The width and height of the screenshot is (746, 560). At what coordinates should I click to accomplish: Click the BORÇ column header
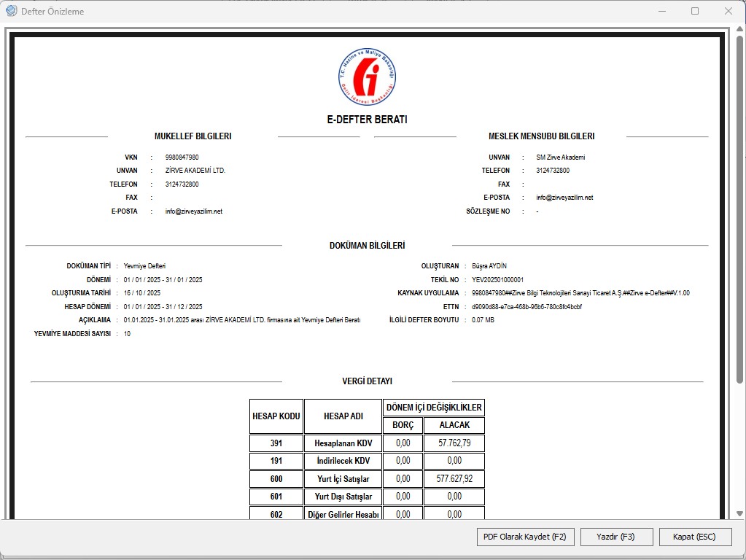(403, 425)
